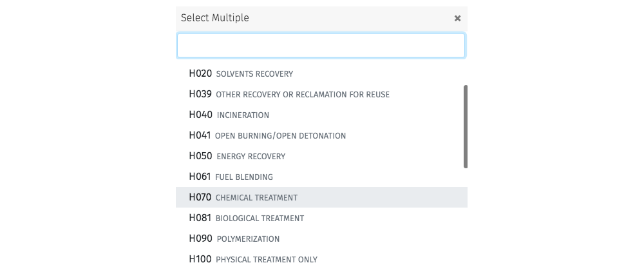
Task: Select H100 Physical Treatment Only
Action: pyautogui.click(x=321, y=259)
